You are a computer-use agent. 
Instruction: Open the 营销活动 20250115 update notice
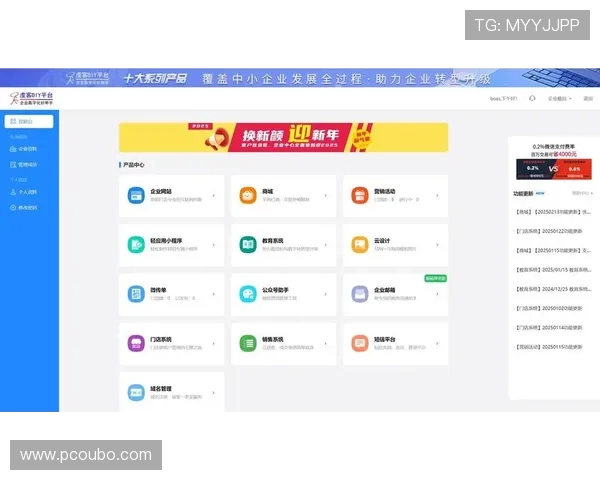click(x=549, y=347)
